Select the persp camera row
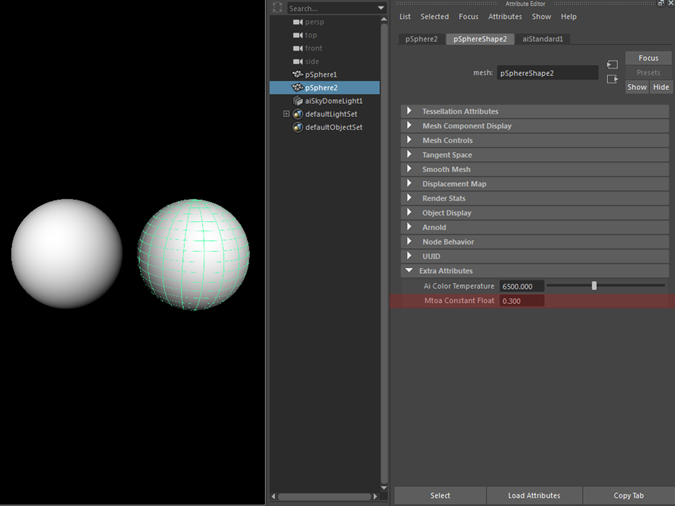Screen dimensions: 675x506 pyautogui.click(x=325, y=22)
